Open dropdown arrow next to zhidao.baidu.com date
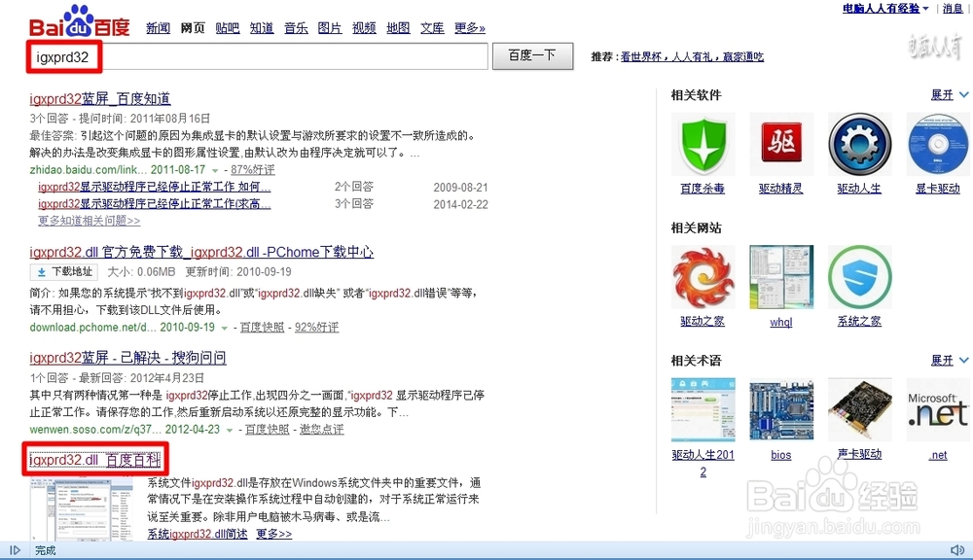The height and width of the screenshot is (560, 973). coord(215,170)
